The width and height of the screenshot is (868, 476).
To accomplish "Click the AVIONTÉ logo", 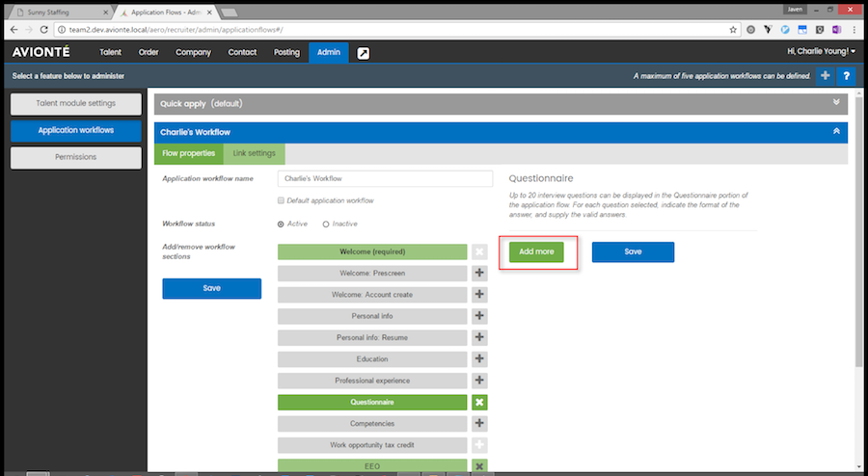I will [x=41, y=52].
